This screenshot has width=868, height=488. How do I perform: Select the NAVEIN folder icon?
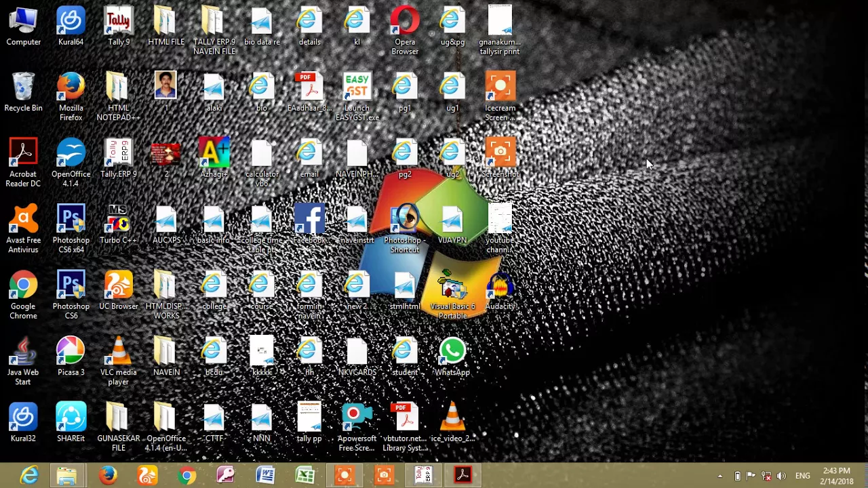[166, 357]
